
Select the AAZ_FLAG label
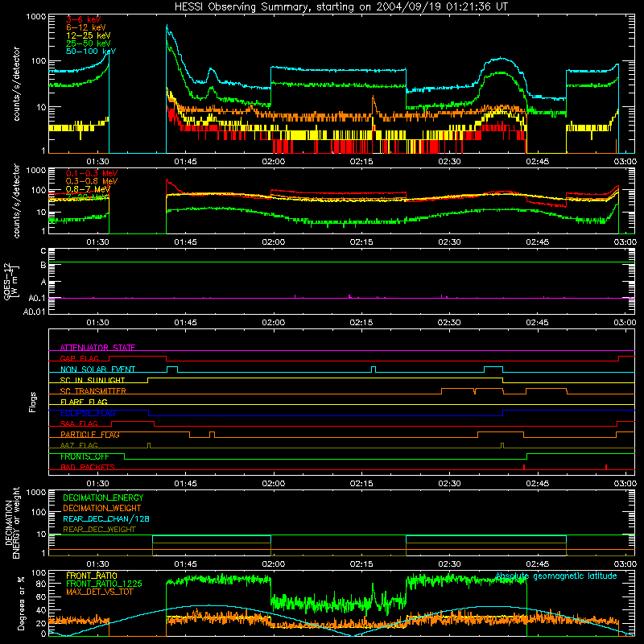tap(79, 445)
